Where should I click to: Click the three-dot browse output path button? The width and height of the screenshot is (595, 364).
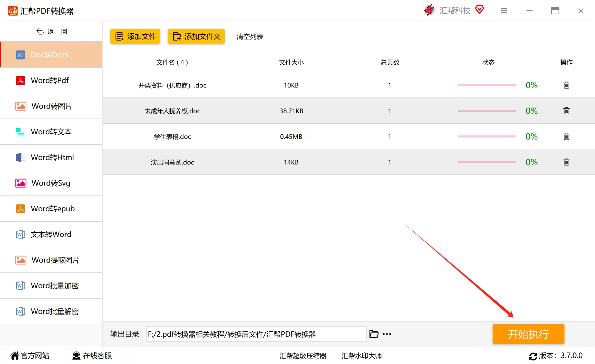pyautogui.click(x=387, y=334)
